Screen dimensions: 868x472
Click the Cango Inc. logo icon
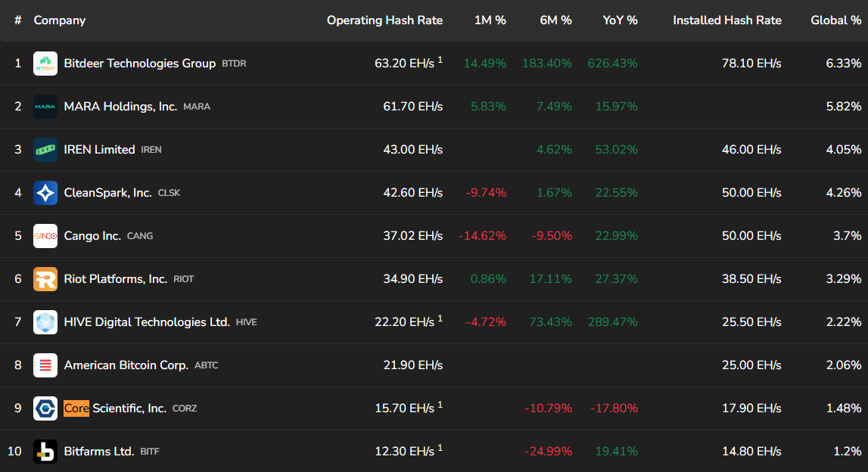[45, 236]
